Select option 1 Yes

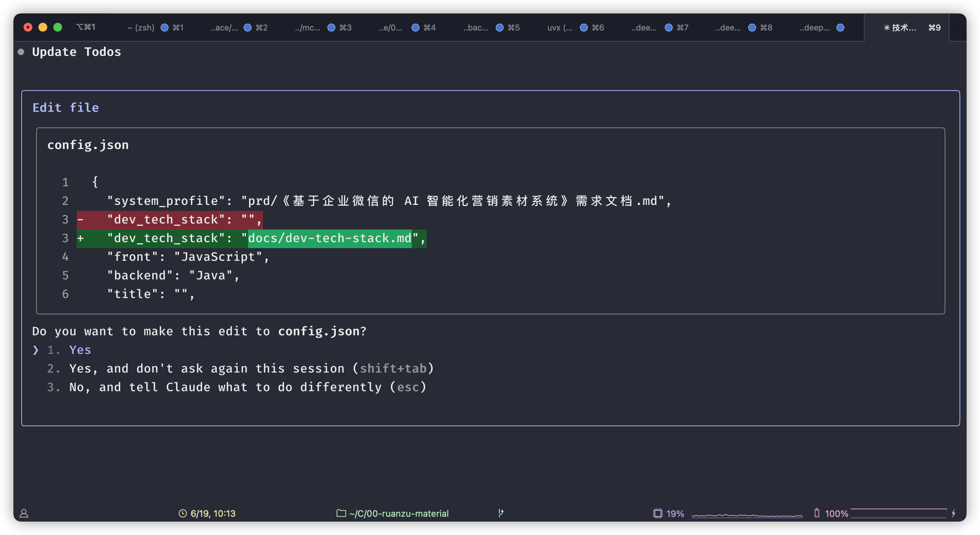click(x=80, y=349)
